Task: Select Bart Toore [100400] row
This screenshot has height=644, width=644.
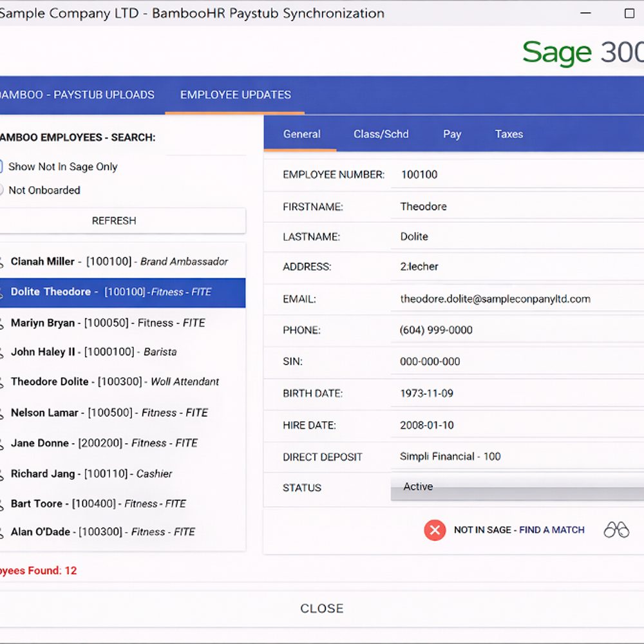Action: click(x=122, y=504)
